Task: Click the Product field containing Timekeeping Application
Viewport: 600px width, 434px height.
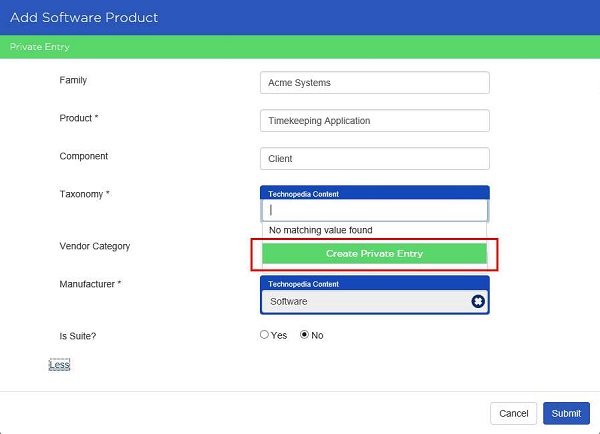Action: (x=375, y=121)
